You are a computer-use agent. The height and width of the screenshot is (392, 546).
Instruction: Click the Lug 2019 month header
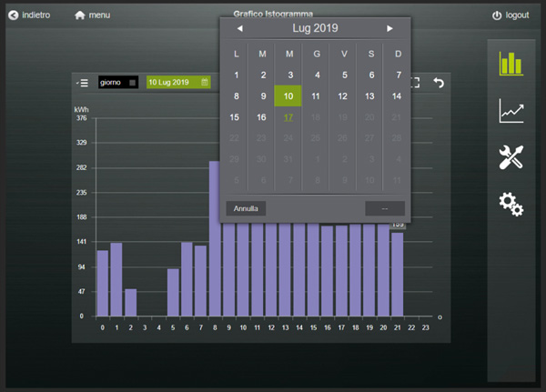[315, 29]
